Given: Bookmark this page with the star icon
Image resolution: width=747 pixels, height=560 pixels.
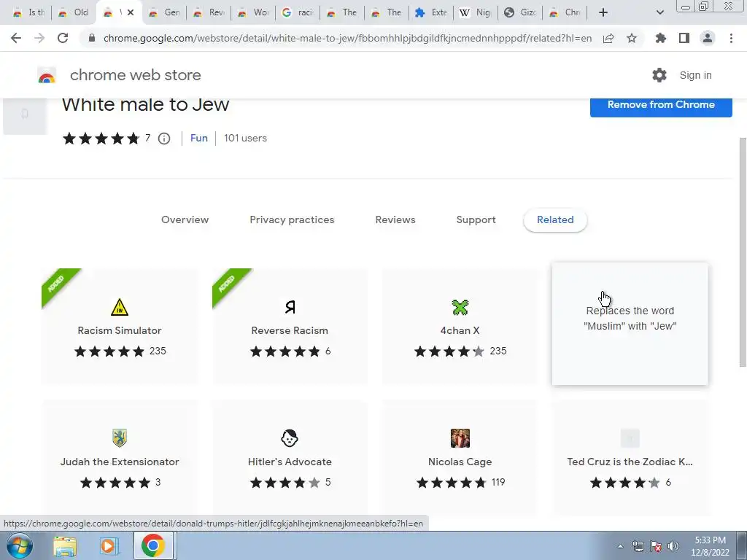Looking at the screenshot, I should 632,38.
